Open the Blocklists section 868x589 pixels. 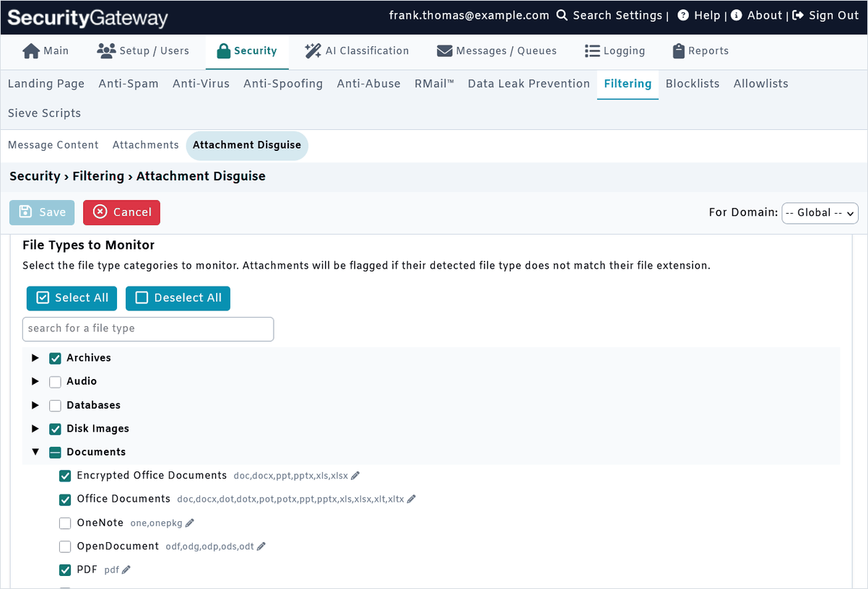tap(693, 84)
